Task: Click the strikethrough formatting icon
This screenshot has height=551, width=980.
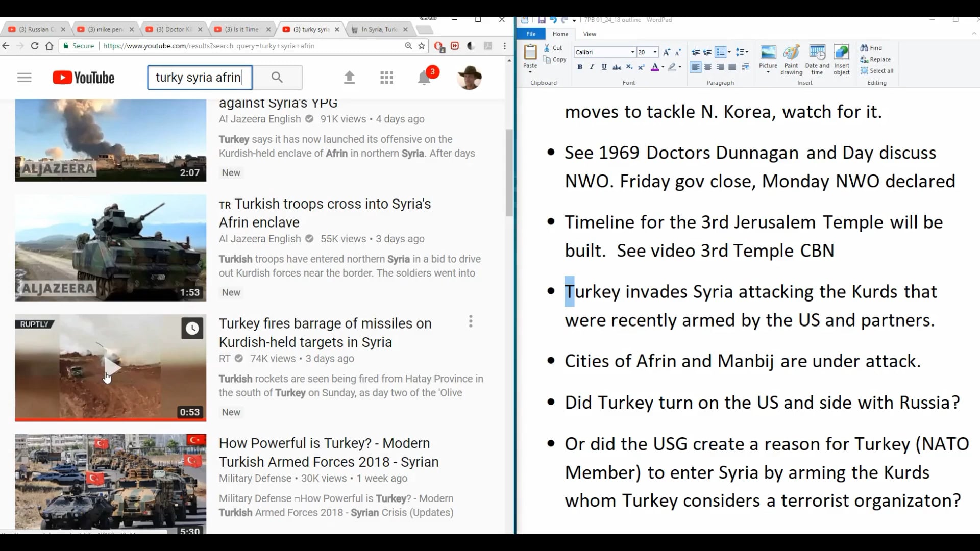Action: 617,67
